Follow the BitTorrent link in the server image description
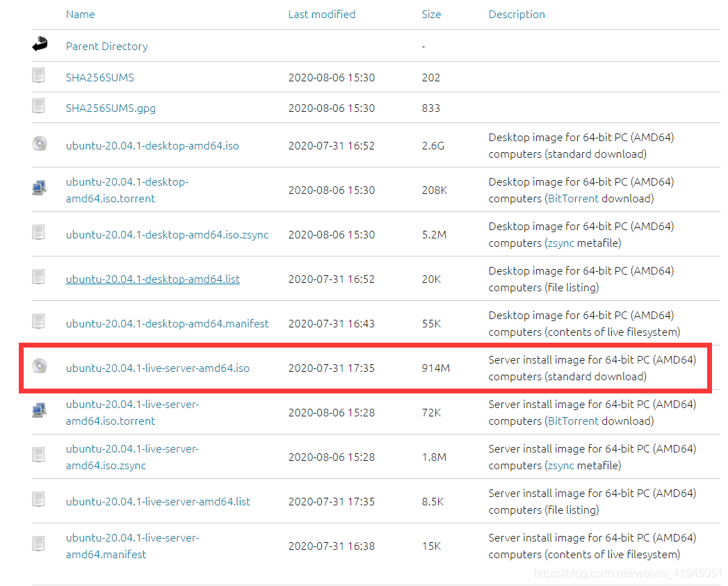This screenshot has height=586, width=728. [x=574, y=421]
